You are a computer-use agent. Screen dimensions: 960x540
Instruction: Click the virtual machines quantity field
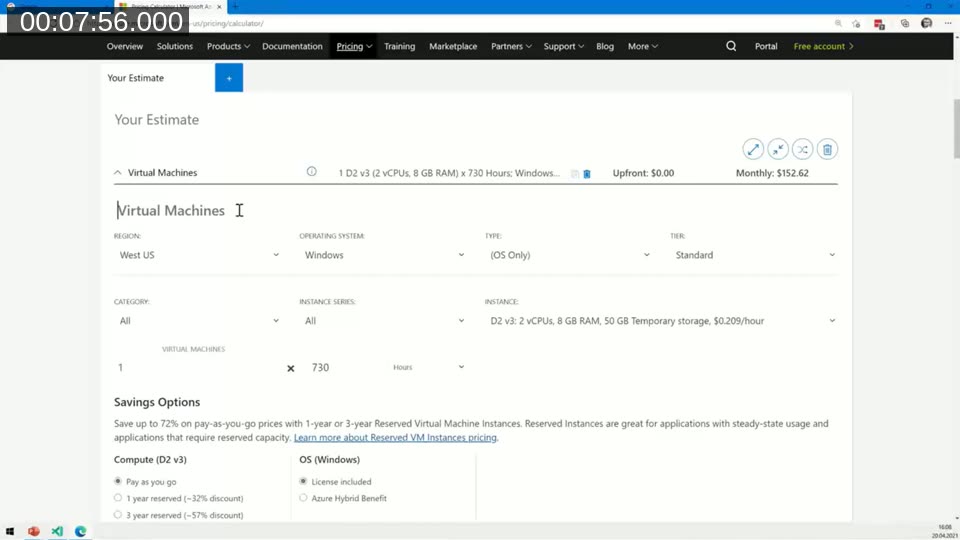(x=198, y=367)
